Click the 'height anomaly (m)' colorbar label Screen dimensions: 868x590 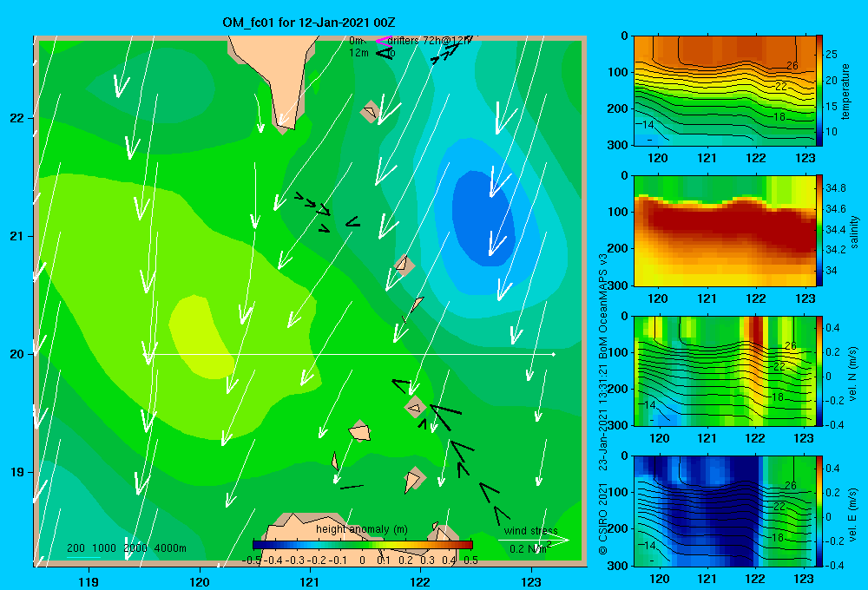(361, 529)
